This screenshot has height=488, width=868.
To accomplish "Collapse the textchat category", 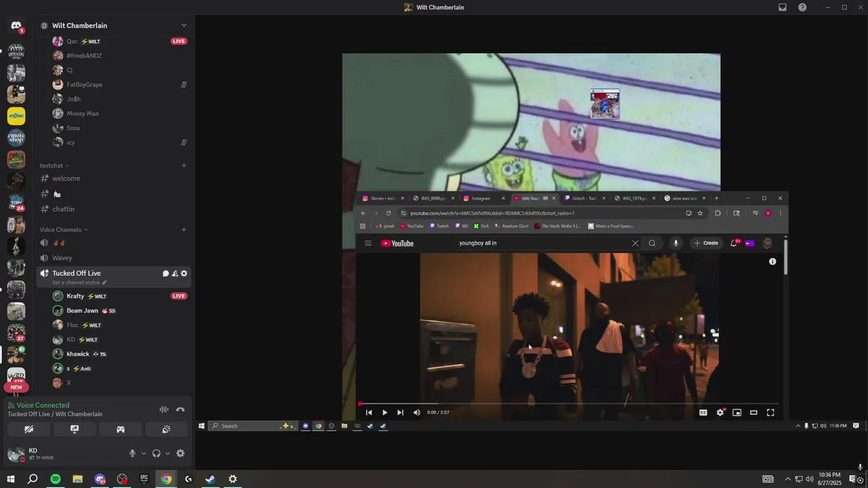I will click(54, 165).
